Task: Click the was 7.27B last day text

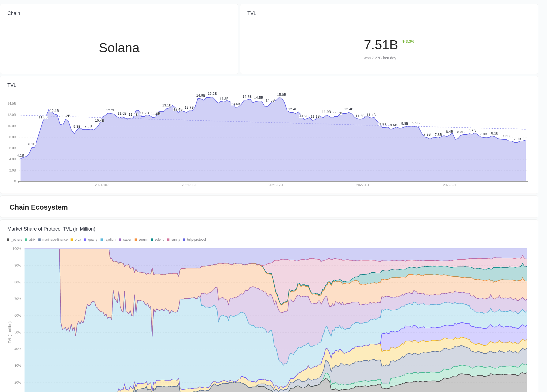Action: [380, 58]
